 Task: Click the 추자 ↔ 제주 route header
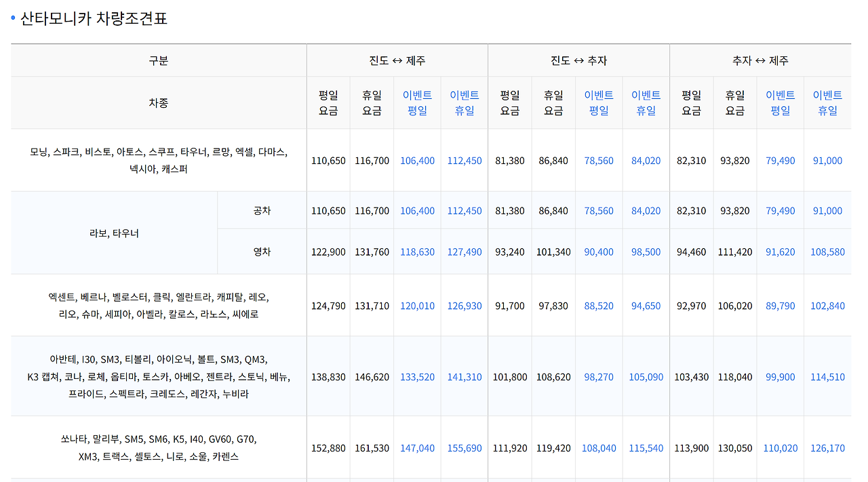pos(760,60)
